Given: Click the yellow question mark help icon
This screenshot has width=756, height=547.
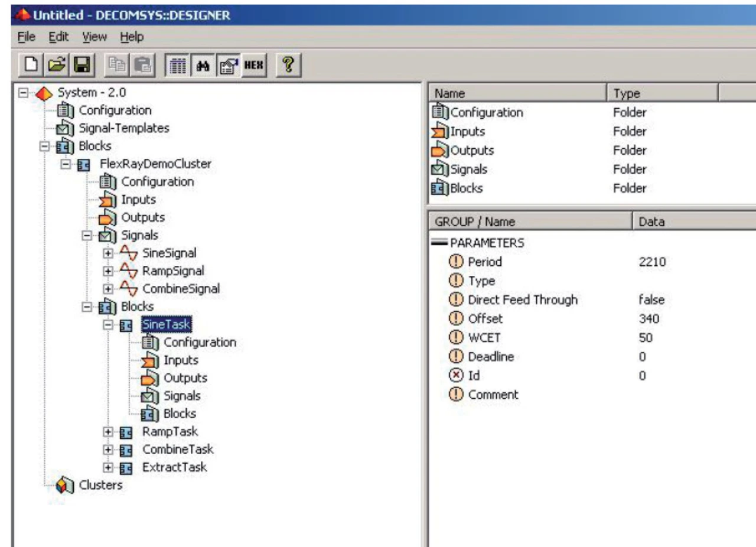Looking at the screenshot, I should pyautogui.click(x=288, y=65).
